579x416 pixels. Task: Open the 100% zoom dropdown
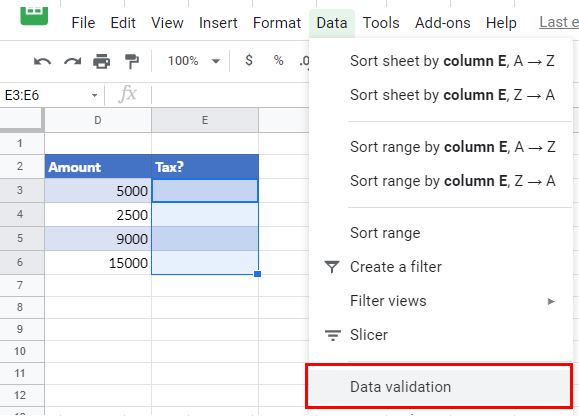(x=193, y=61)
